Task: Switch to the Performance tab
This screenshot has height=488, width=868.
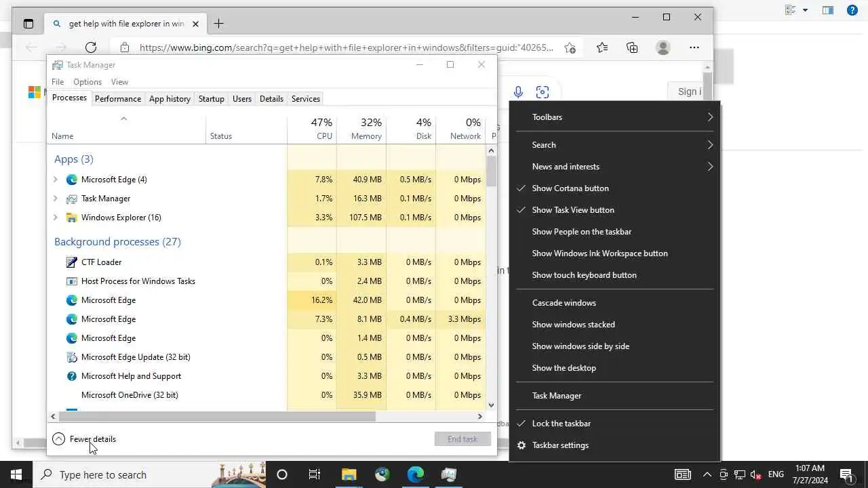Action: (118, 99)
